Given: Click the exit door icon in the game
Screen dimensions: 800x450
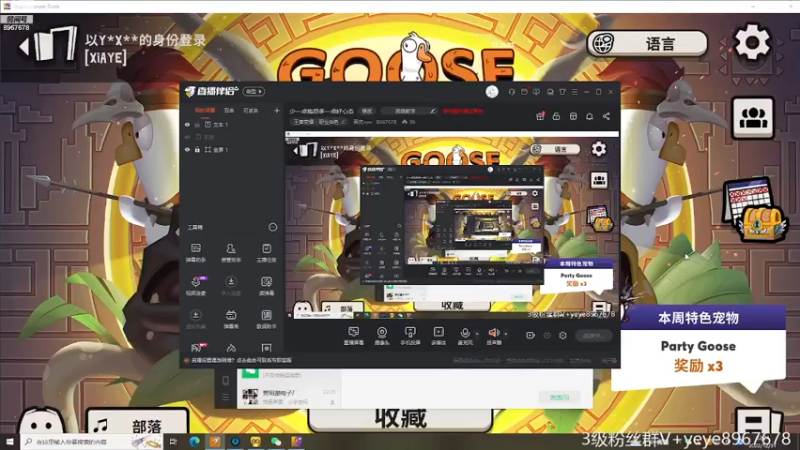Looking at the screenshot, I should tap(48, 45).
